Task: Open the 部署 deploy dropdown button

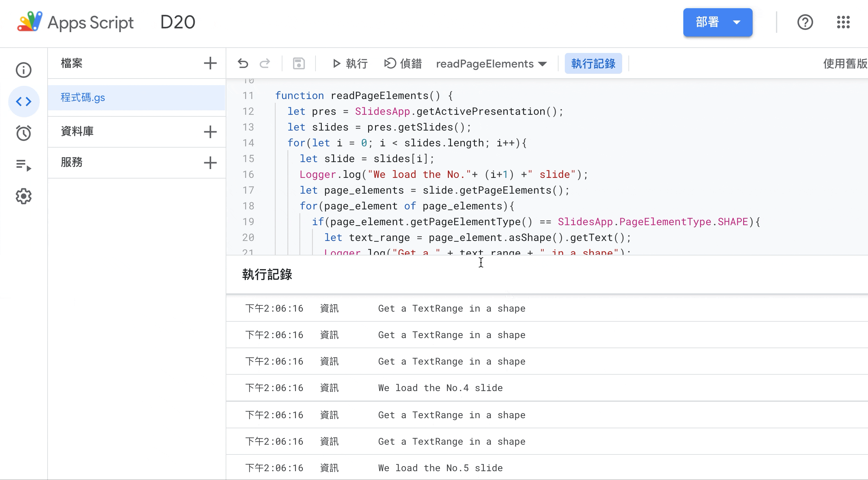Action: [718, 22]
